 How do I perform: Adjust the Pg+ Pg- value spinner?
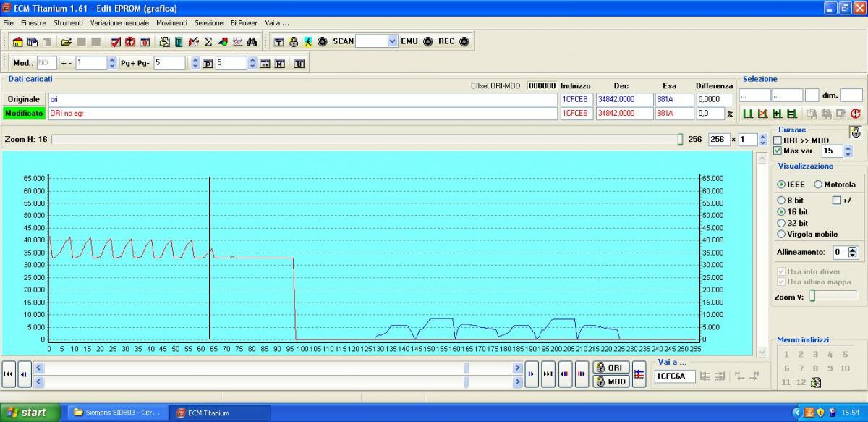tap(195, 63)
